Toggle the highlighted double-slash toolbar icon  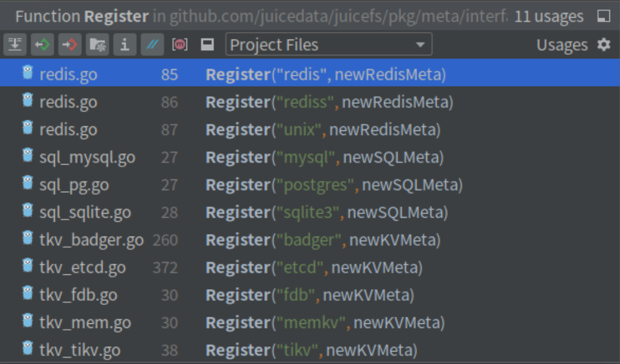(x=152, y=45)
